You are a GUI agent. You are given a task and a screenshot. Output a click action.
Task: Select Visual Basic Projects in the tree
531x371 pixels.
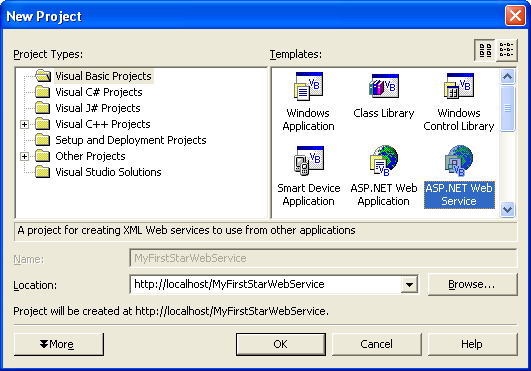pyautogui.click(x=103, y=76)
